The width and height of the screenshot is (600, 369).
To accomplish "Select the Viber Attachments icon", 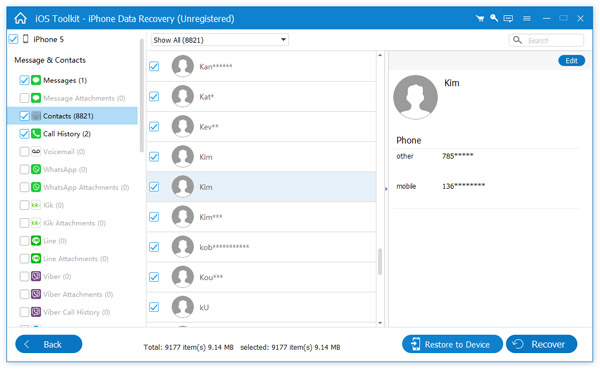I will tap(36, 294).
